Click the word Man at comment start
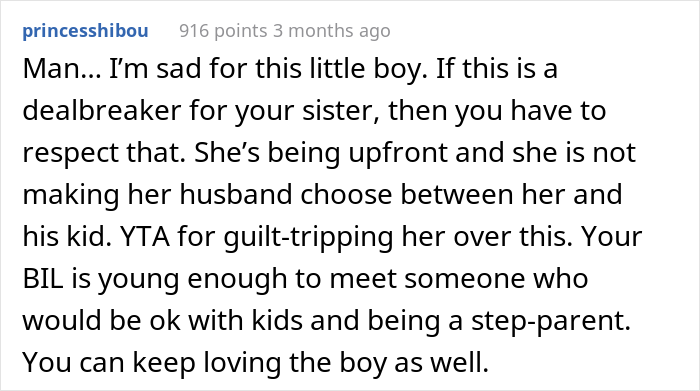This screenshot has height=391, width=700. pos(51,69)
